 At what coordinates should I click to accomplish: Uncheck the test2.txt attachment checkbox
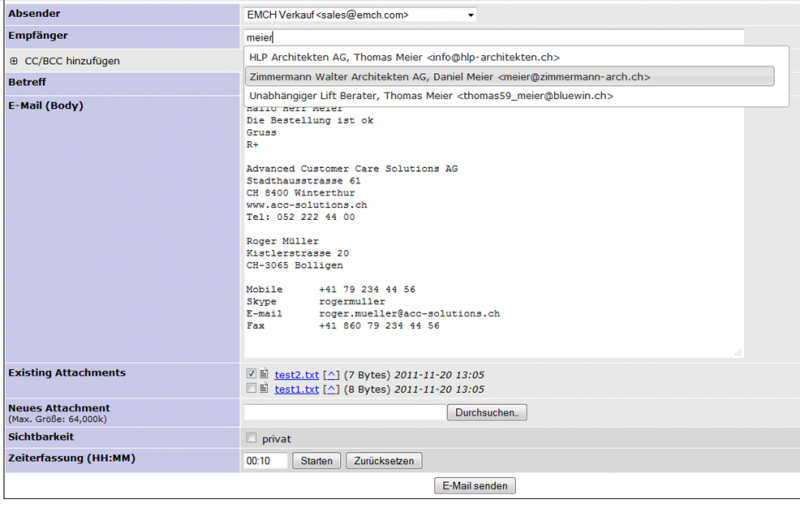click(x=251, y=373)
